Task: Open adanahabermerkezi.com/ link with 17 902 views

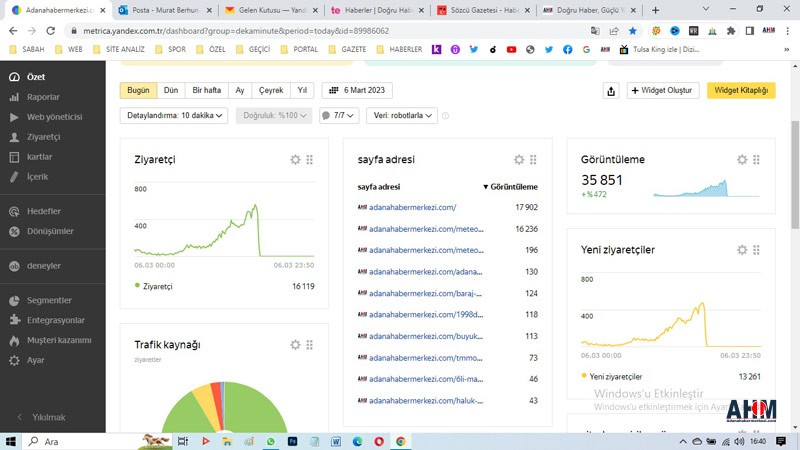Action: click(412, 208)
